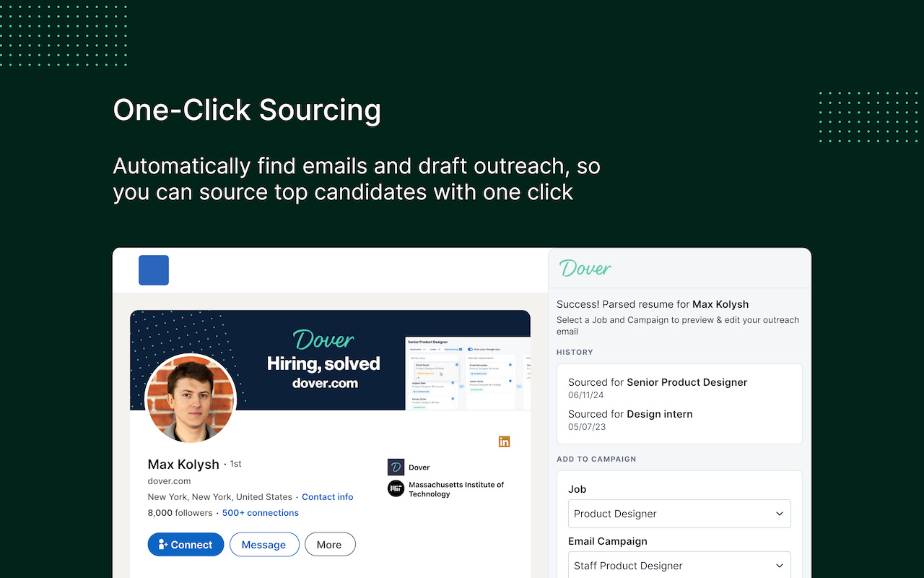The height and width of the screenshot is (578, 924).
Task: Click the Connect button
Action: (186, 544)
